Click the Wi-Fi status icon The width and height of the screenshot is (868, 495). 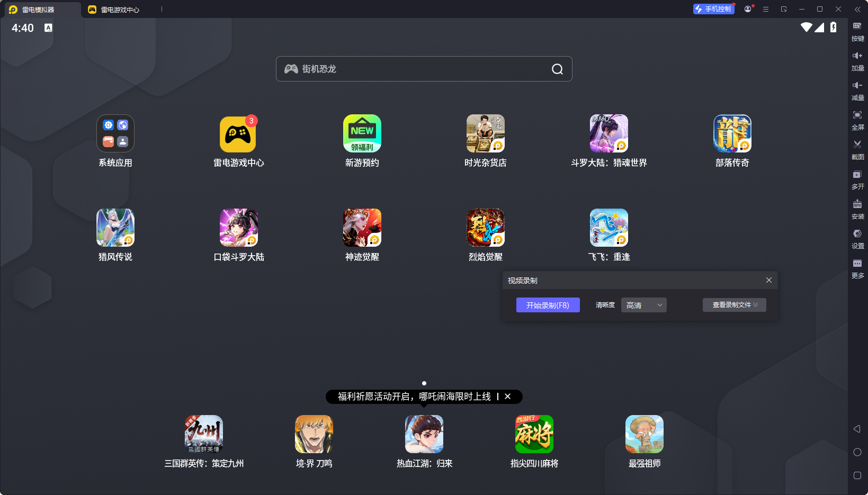coord(807,28)
